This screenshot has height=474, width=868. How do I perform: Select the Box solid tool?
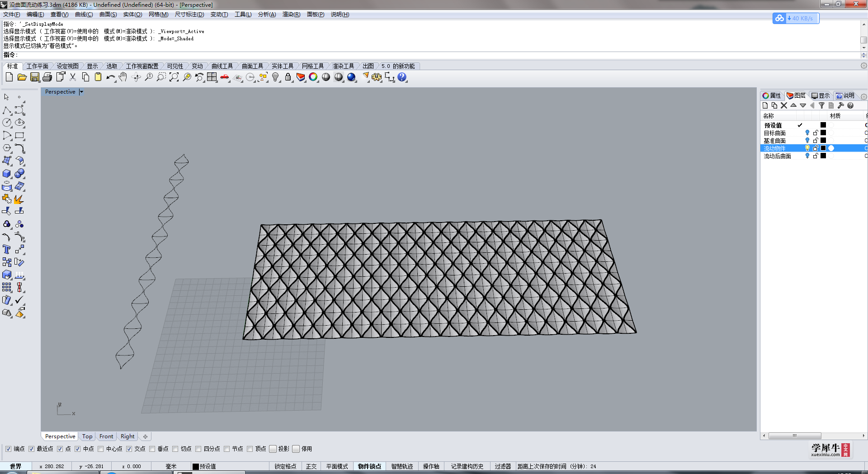[7, 174]
